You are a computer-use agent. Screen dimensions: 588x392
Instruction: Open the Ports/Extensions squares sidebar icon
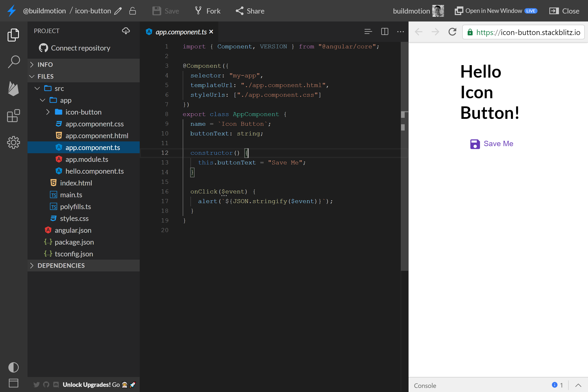tap(14, 115)
